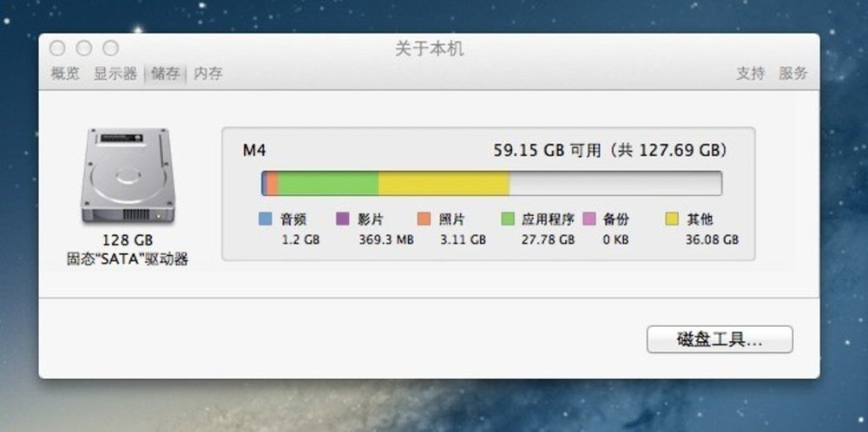This screenshot has height=432, width=868.
Task: Click the orange 照片 color swatch
Action: click(424, 219)
